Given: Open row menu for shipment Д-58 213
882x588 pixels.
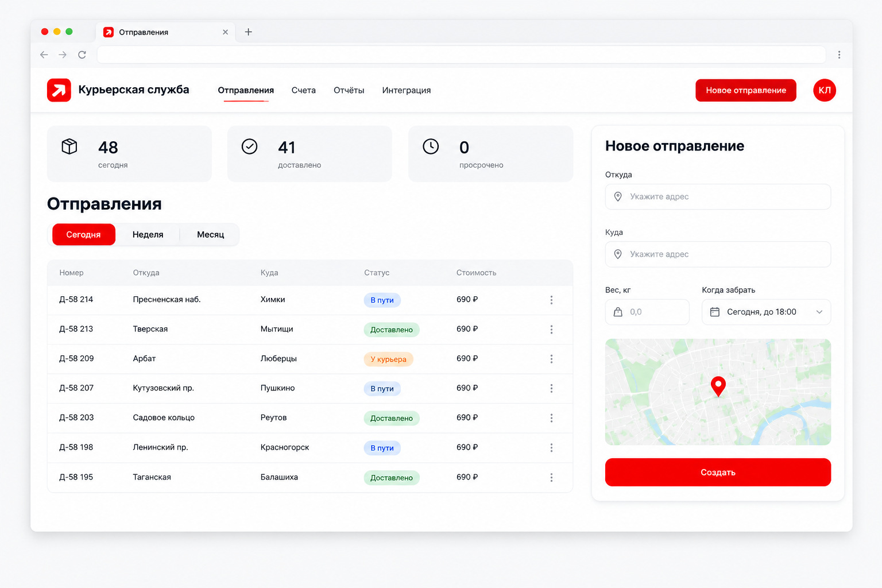Looking at the screenshot, I should [x=551, y=330].
